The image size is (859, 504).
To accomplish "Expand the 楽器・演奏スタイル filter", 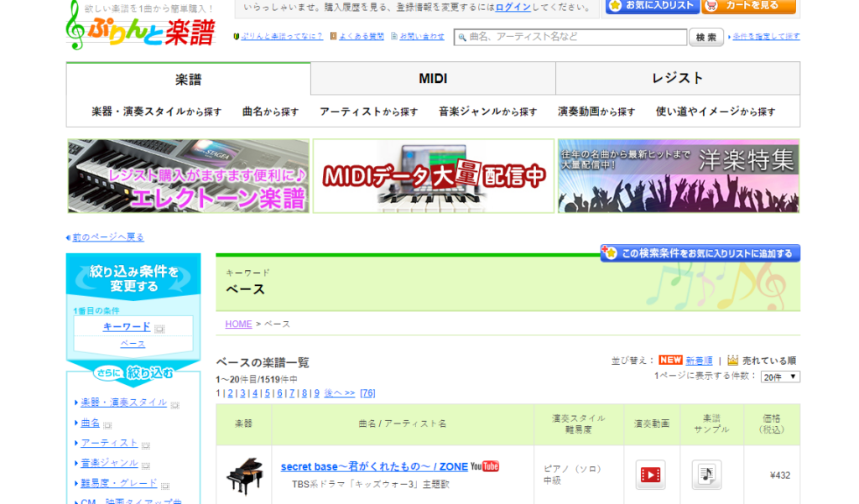I will coord(123,403).
